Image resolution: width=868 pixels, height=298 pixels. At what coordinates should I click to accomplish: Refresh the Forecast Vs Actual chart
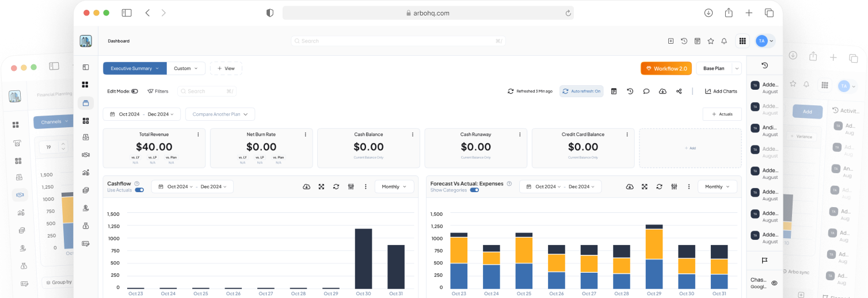659,186
